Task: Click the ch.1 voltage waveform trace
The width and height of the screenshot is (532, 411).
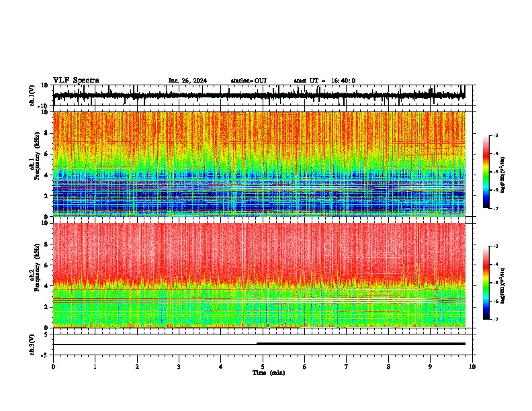Action: coord(259,95)
